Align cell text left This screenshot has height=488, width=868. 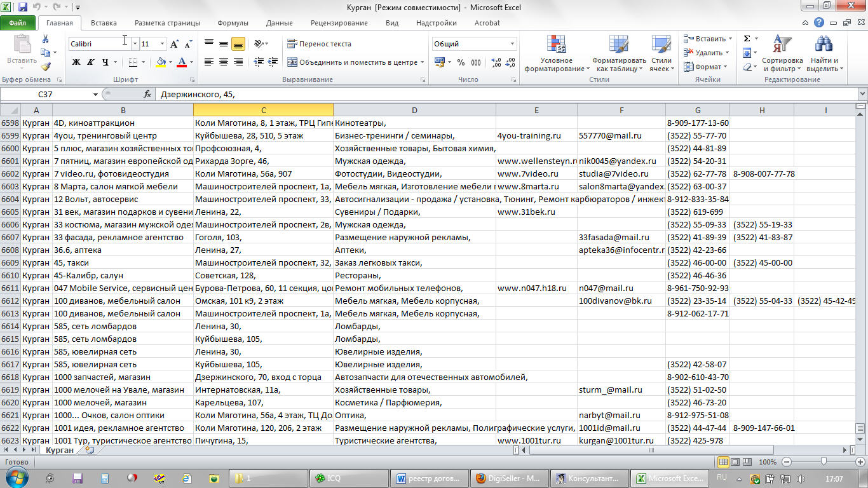pos(209,62)
